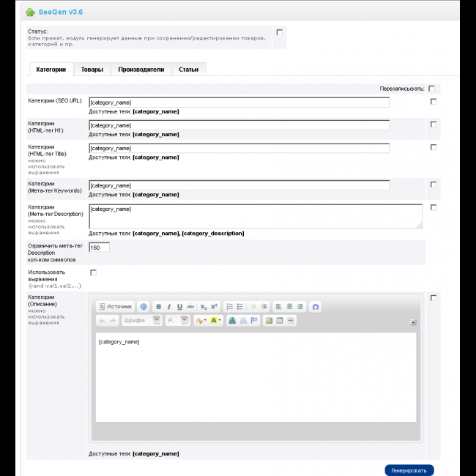
Task: Check the Перезаписывать checkbox
Action: tap(432, 89)
